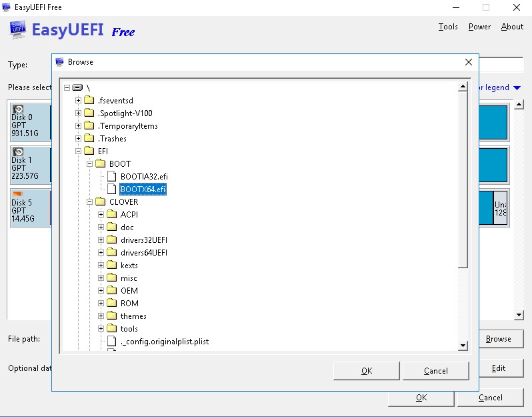Click the drivers32UEFI folder icon
This screenshot has width=532, height=417.
(111, 240)
